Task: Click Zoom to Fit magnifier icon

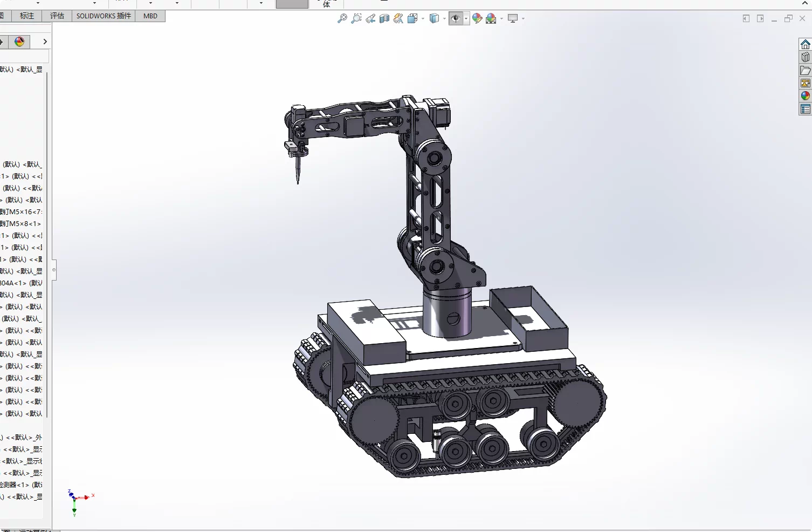Action: pyautogui.click(x=342, y=18)
